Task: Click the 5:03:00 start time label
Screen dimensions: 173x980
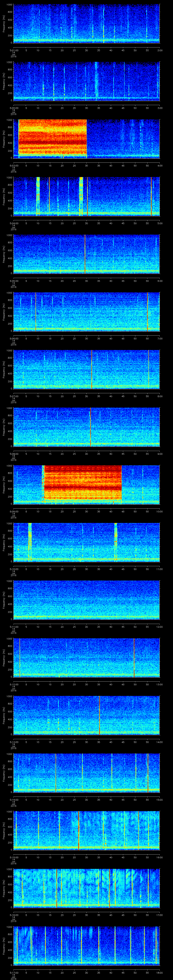Action: (14, 166)
